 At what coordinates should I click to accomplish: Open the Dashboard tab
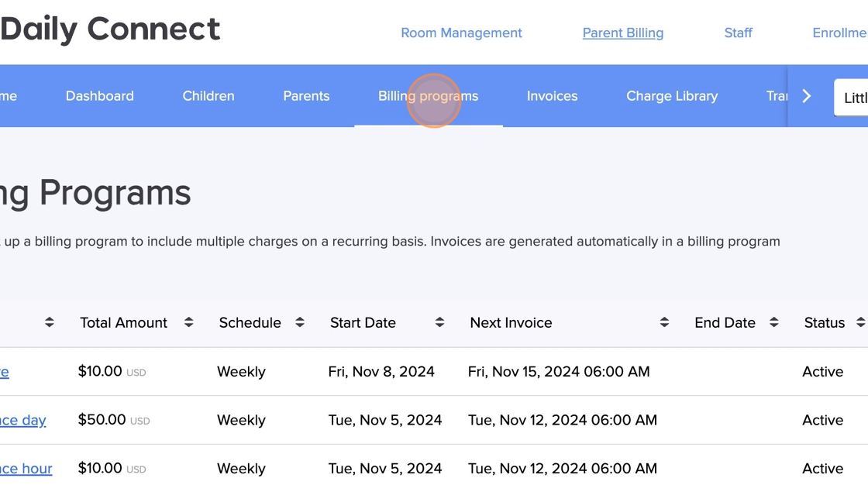tap(100, 96)
